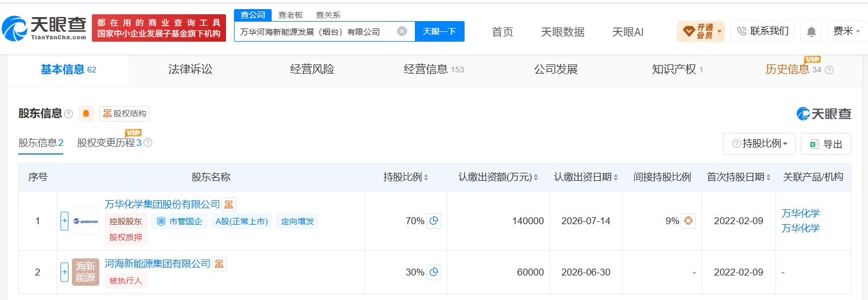Click the A股(正常上市) tag
Image resolution: width=868 pixels, height=300 pixels.
pos(242,221)
